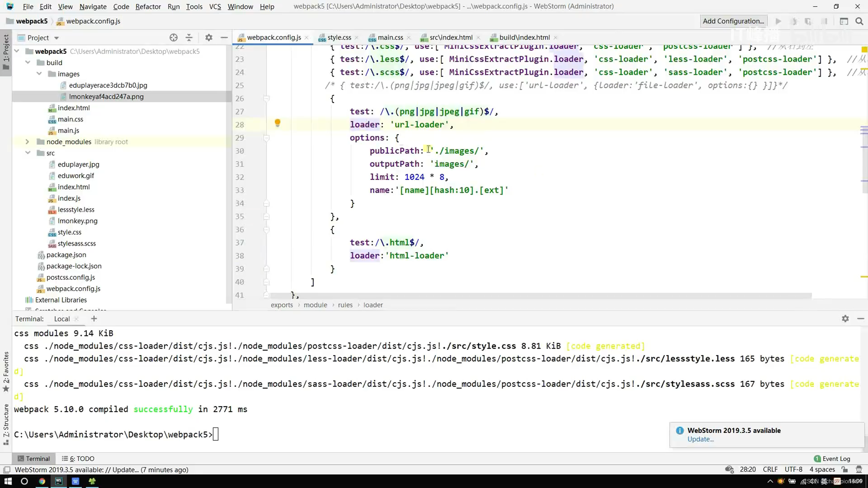The width and height of the screenshot is (868, 488).
Task: Click the Run configuration play icon
Action: click(x=778, y=21)
